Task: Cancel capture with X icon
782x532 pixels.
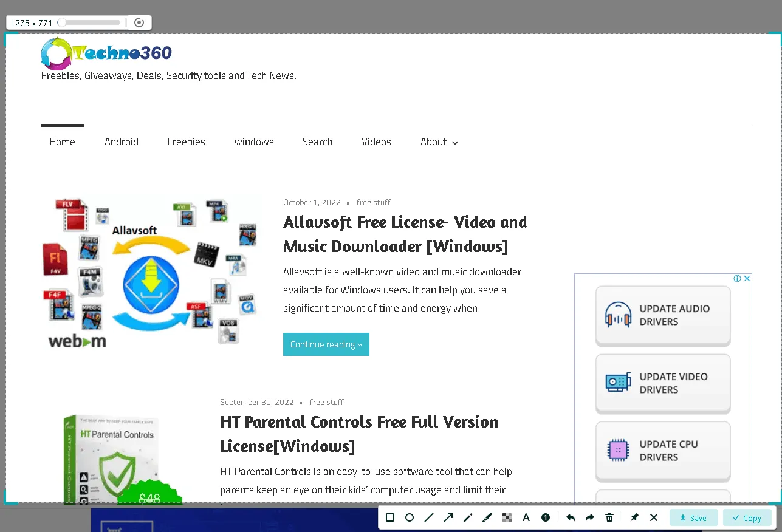Action: pos(654,517)
